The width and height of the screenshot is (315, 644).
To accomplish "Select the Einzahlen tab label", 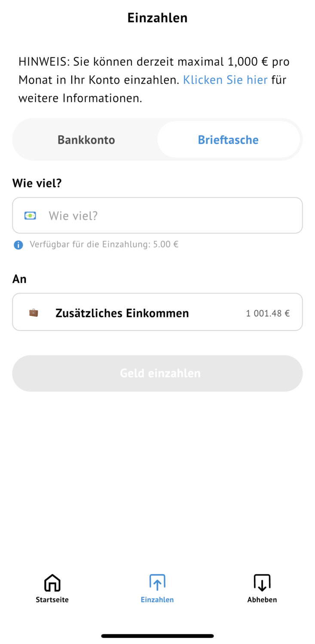I will click(157, 600).
